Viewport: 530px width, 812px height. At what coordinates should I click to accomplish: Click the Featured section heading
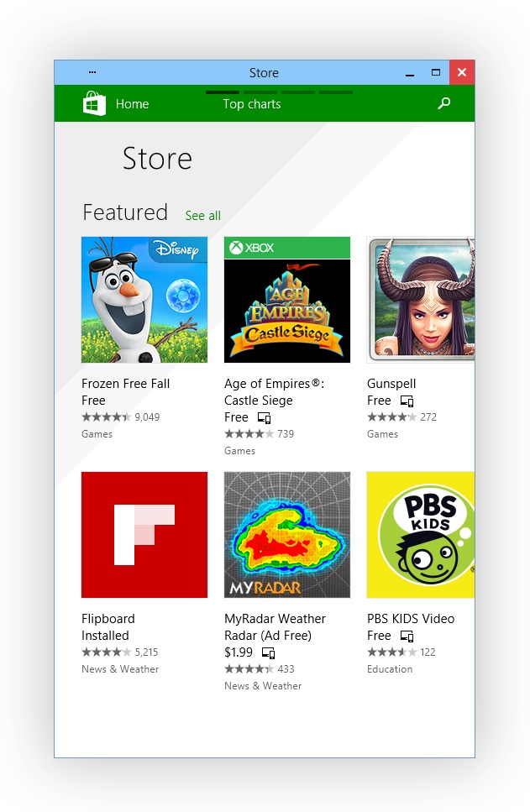pyautogui.click(x=125, y=212)
